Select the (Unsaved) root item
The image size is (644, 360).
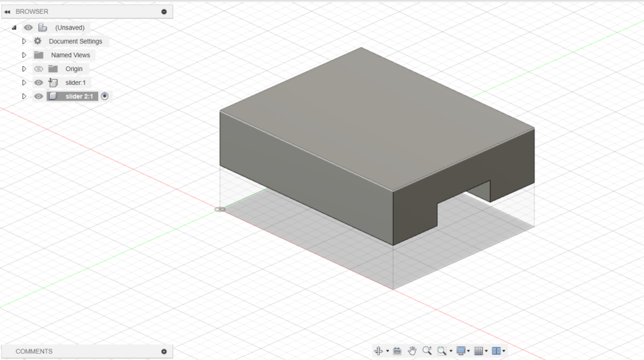click(x=70, y=28)
